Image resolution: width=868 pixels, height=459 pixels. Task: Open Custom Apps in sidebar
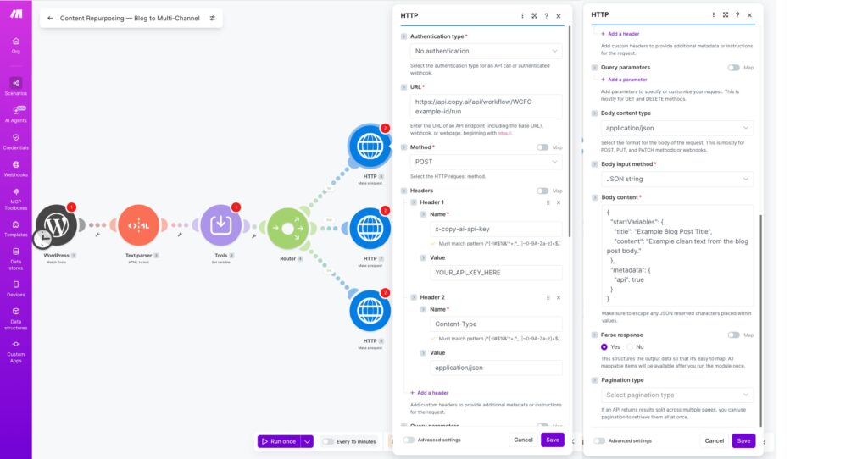[16, 351]
